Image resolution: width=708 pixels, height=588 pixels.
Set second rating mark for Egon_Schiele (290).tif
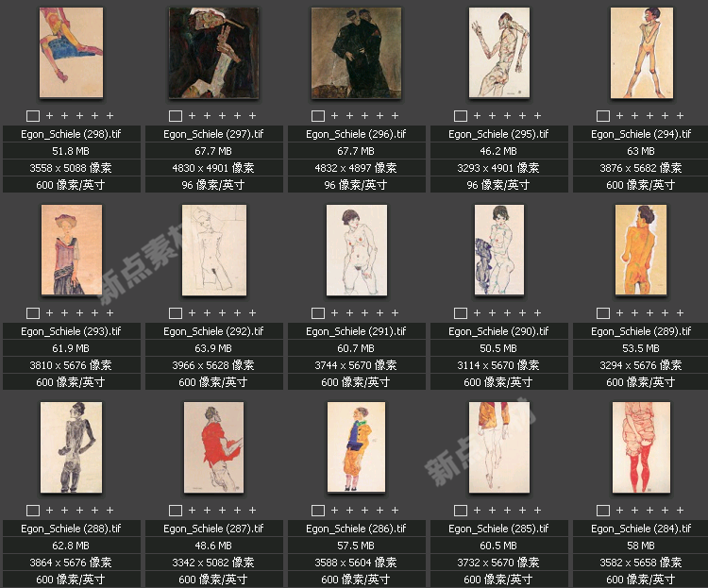point(492,312)
